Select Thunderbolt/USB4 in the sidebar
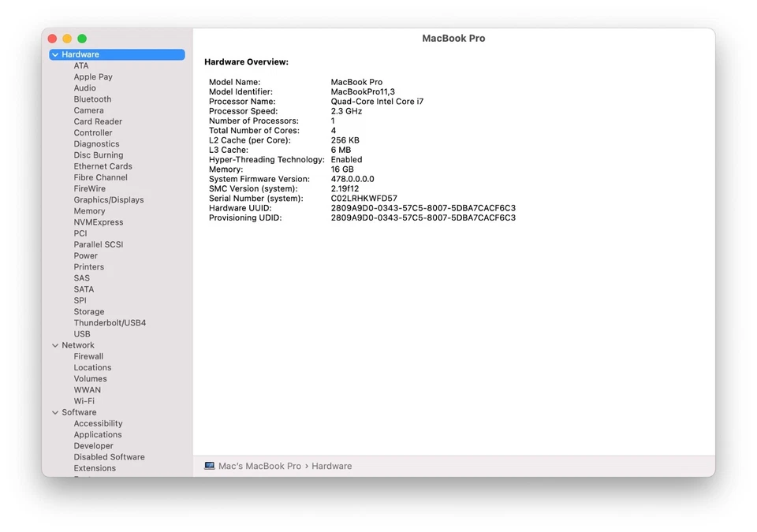Screen dimensions: 757x532 point(110,322)
